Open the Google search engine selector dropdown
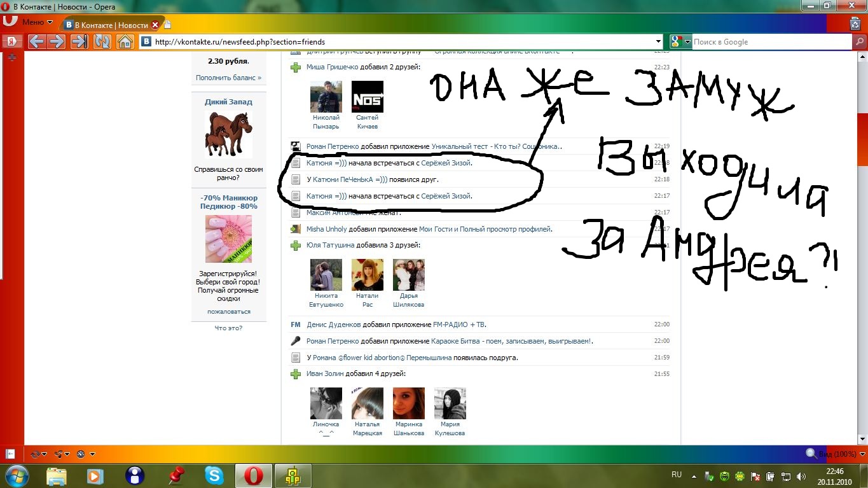The image size is (868, 488). point(680,42)
